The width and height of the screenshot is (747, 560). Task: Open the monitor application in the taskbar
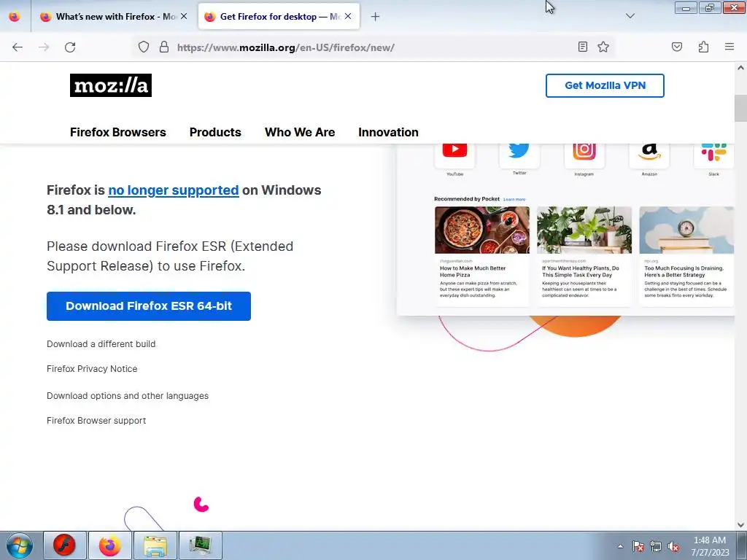201,545
